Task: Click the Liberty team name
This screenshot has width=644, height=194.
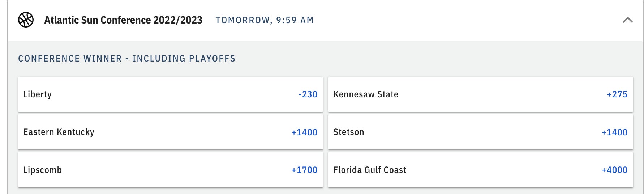Action: (38, 94)
